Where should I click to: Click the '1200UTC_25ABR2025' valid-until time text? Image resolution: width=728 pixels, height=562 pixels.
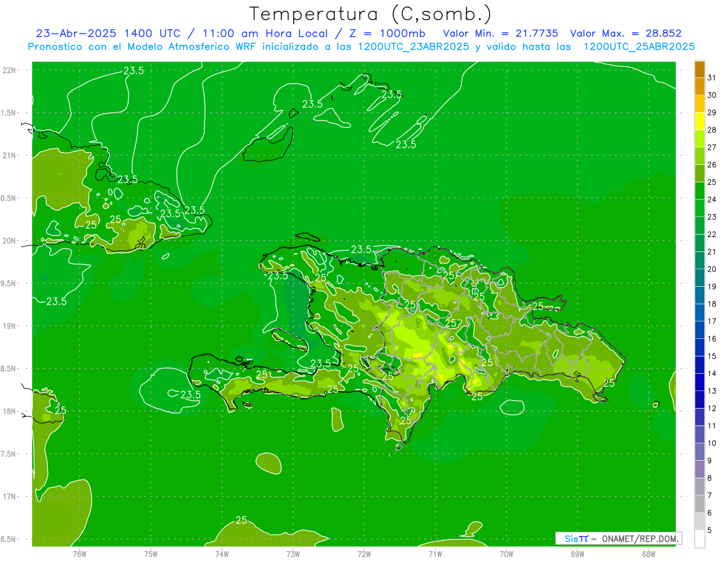pyautogui.click(x=639, y=47)
